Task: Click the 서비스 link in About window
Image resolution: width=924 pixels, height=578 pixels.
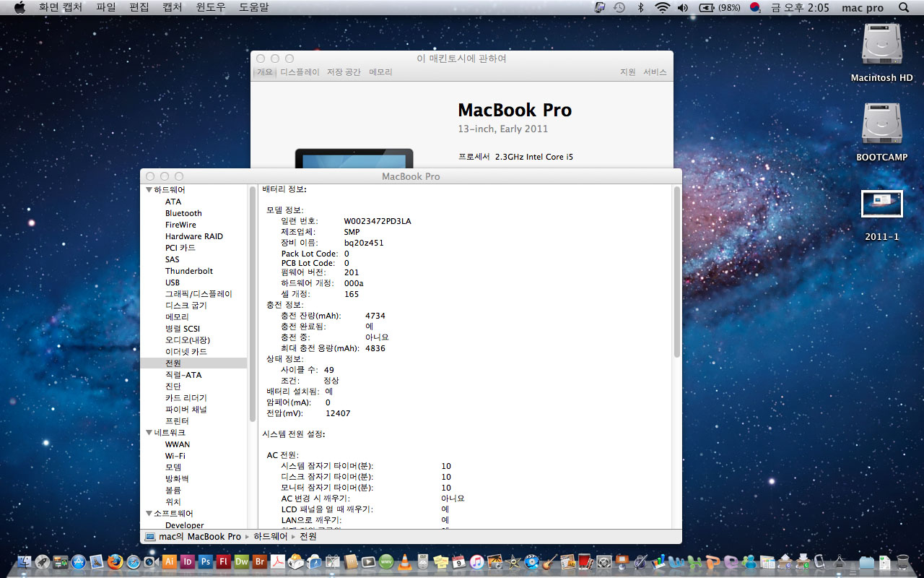Action: pos(655,72)
